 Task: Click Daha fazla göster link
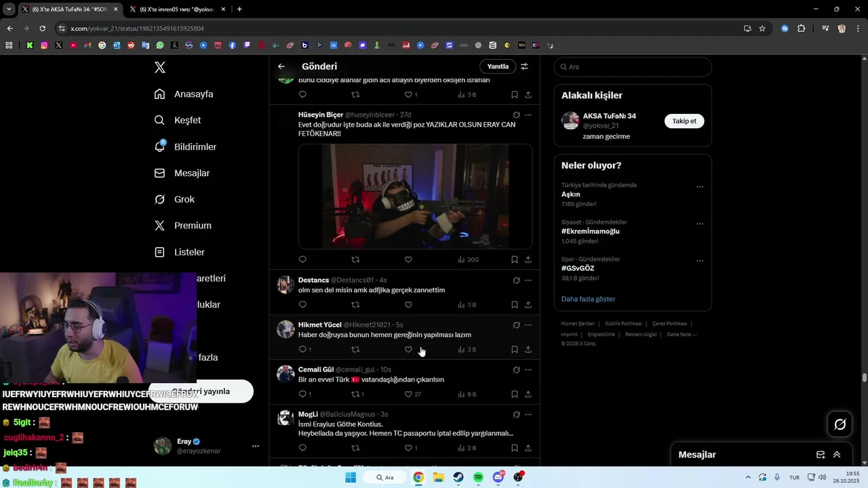(x=588, y=299)
